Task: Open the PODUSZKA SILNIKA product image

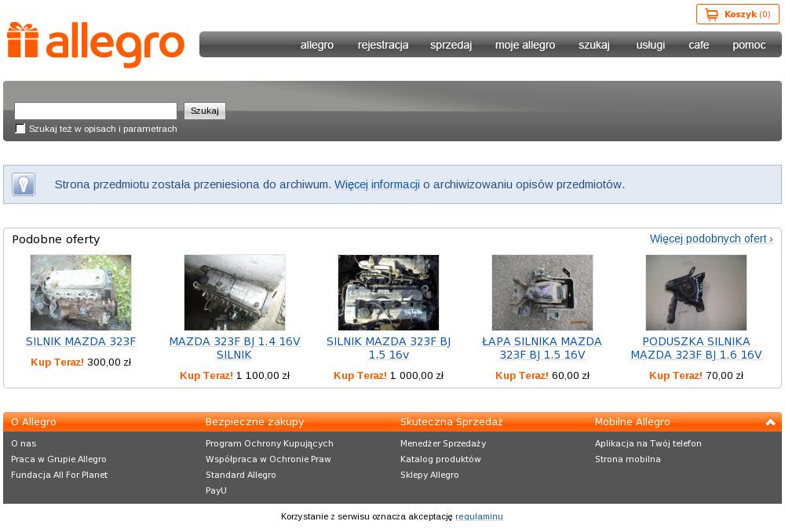Action: point(696,292)
